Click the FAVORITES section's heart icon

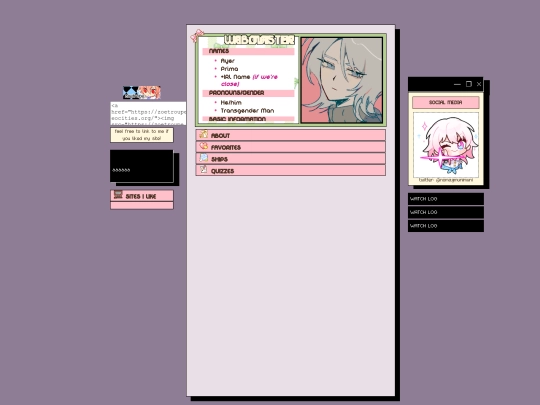pos(204,146)
